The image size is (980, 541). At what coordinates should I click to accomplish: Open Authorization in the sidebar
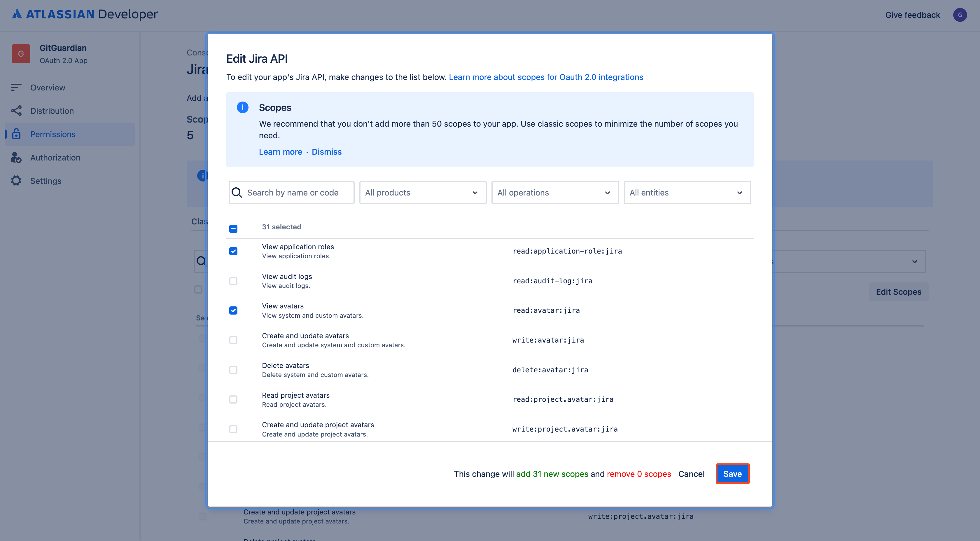pyautogui.click(x=70, y=158)
